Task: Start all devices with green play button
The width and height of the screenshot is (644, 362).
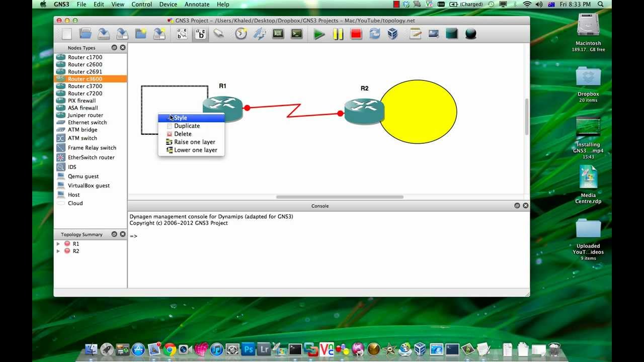Action: (319, 34)
